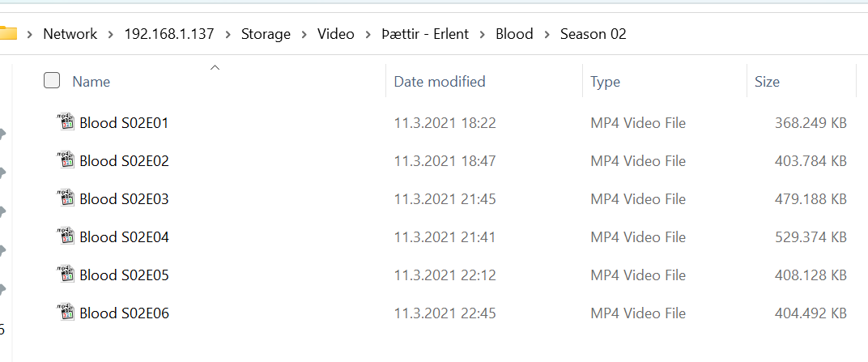Select the Blood S02E05 video icon
This screenshot has height=362, width=868.
65,275
